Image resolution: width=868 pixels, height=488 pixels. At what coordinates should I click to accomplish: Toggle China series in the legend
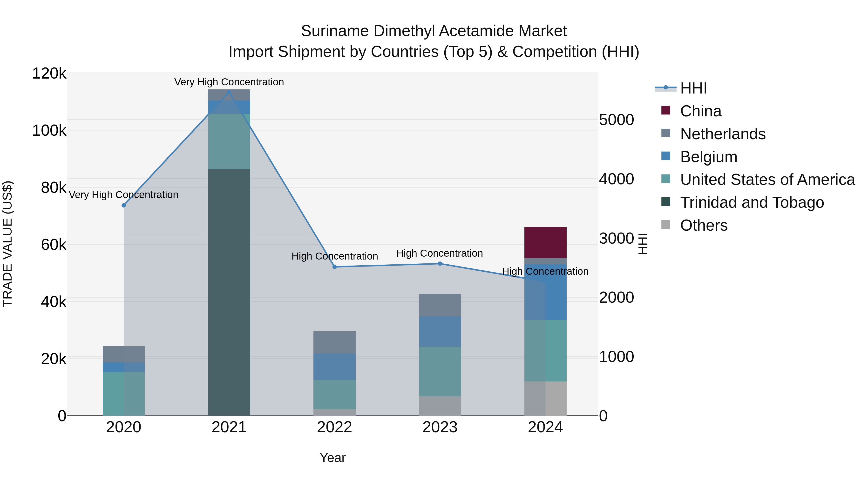691,111
